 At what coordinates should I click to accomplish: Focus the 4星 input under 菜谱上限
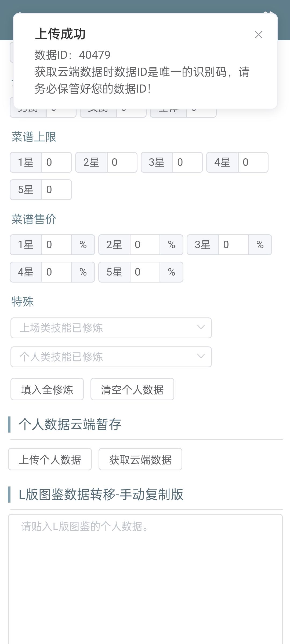point(253,162)
